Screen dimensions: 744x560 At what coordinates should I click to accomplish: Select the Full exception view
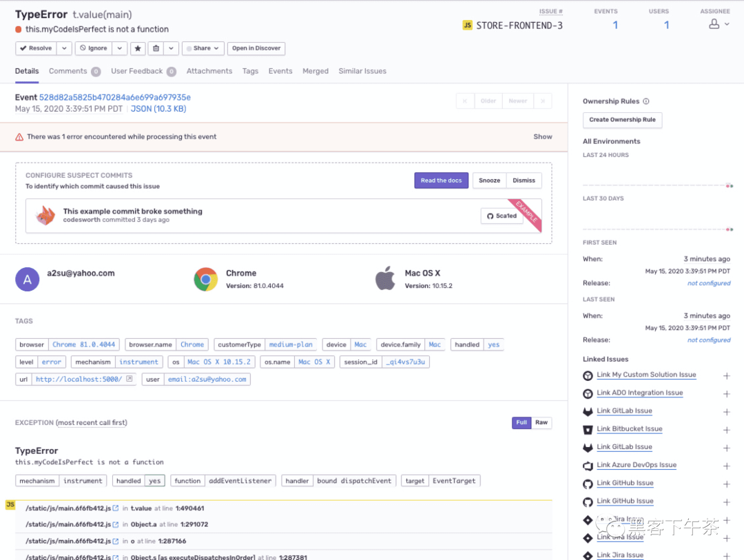click(521, 422)
